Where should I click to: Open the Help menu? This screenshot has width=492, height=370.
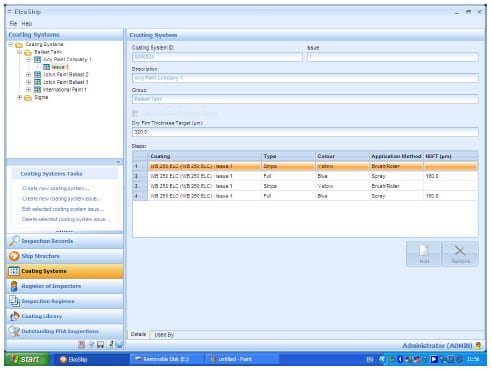27,23
